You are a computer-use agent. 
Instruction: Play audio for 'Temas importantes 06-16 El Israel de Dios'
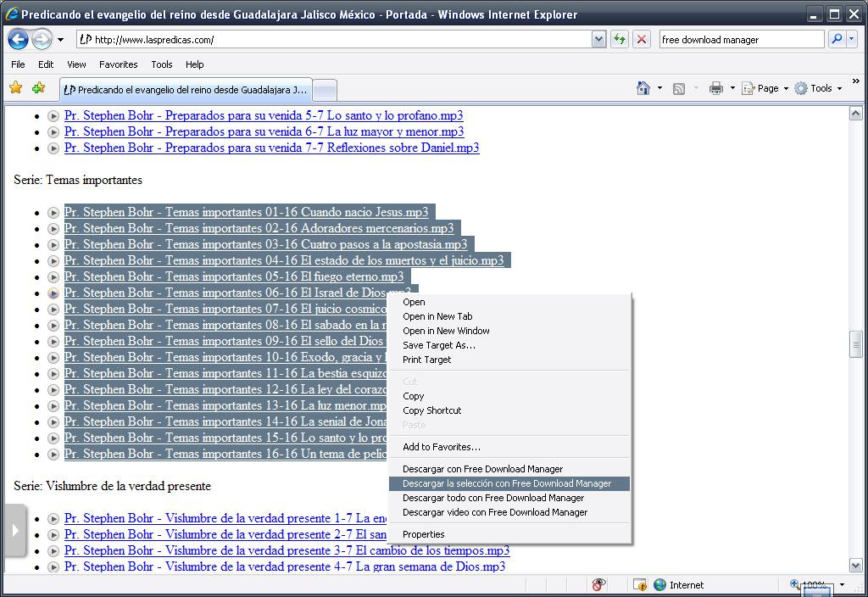click(53, 293)
